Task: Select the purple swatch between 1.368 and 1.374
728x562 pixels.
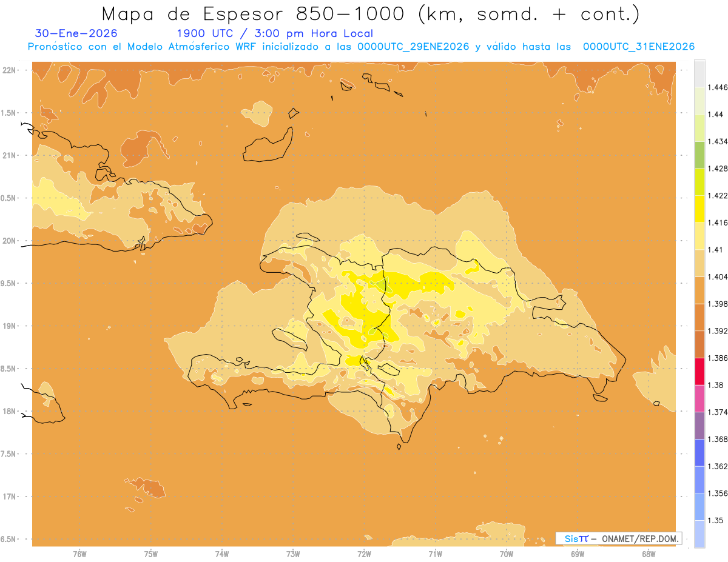Action: tap(699, 426)
